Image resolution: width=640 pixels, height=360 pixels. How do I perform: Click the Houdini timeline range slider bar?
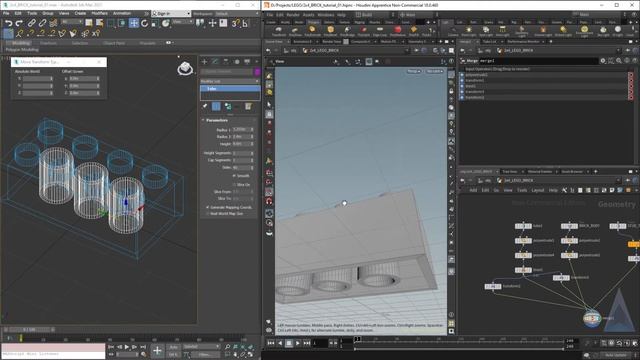tap(458, 349)
